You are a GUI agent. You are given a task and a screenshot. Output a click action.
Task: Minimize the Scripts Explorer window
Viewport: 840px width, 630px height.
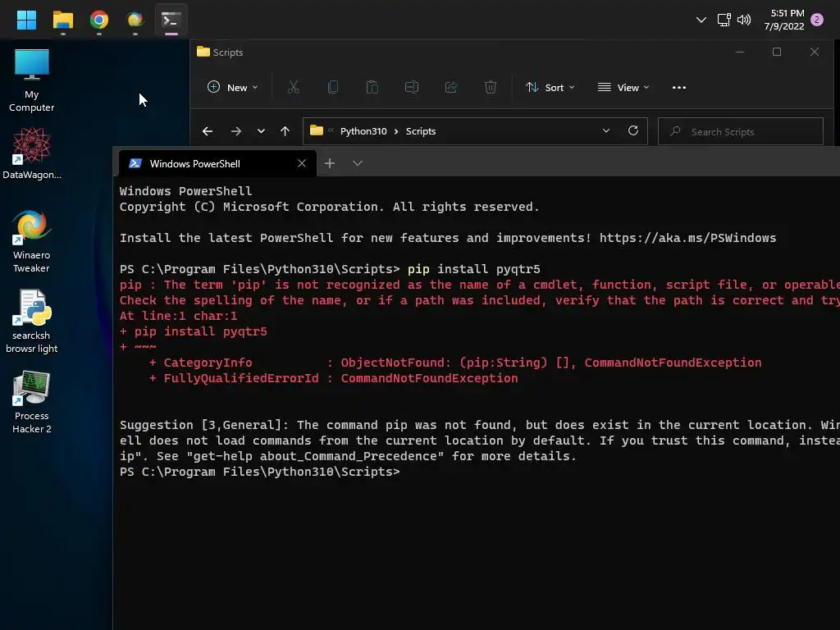[740, 52]
